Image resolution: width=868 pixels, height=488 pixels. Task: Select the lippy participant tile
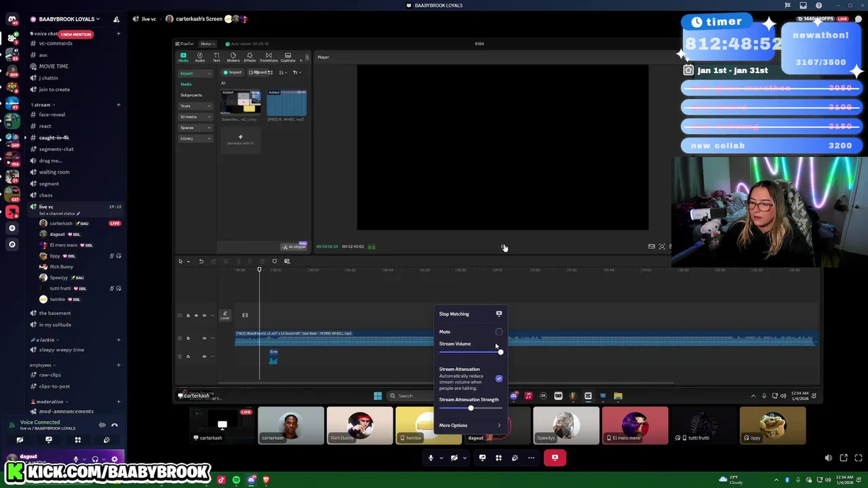pos(772,425)
